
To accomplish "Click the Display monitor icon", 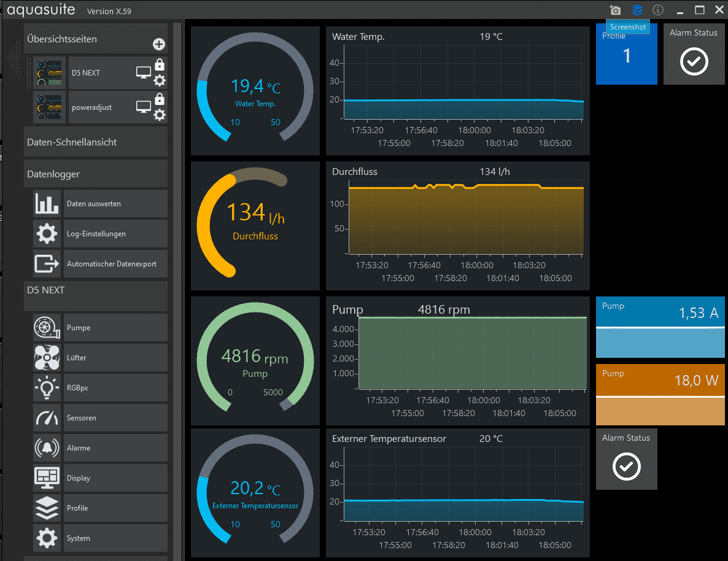I will coord(47,478).
